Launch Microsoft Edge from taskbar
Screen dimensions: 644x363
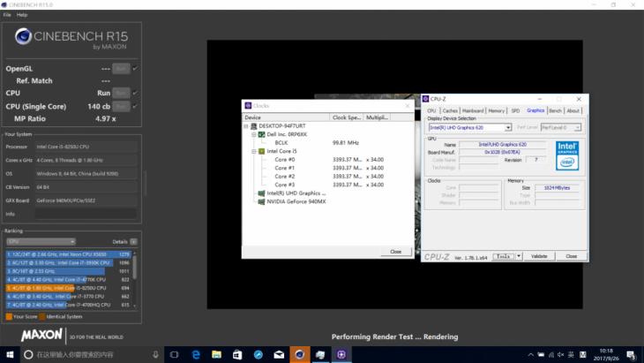196,354
